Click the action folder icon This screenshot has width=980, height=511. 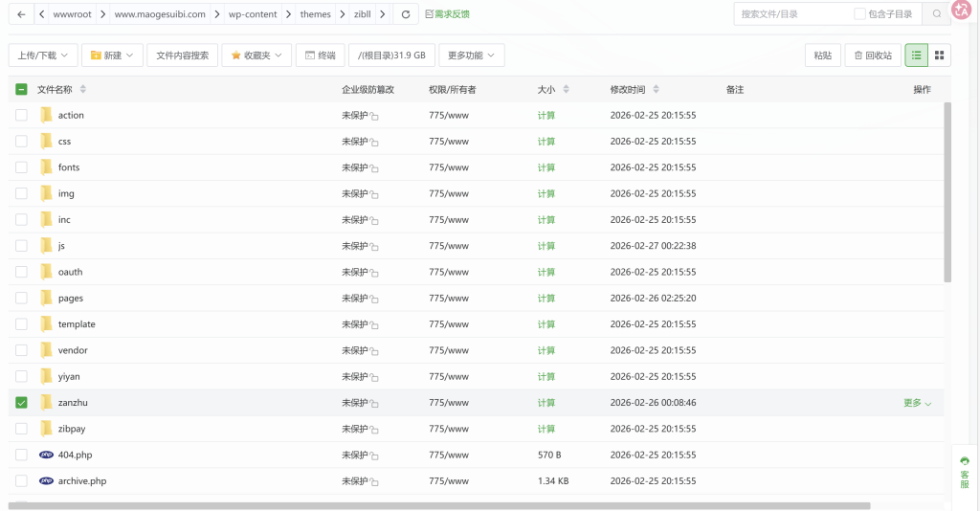[x=46, y=115]
